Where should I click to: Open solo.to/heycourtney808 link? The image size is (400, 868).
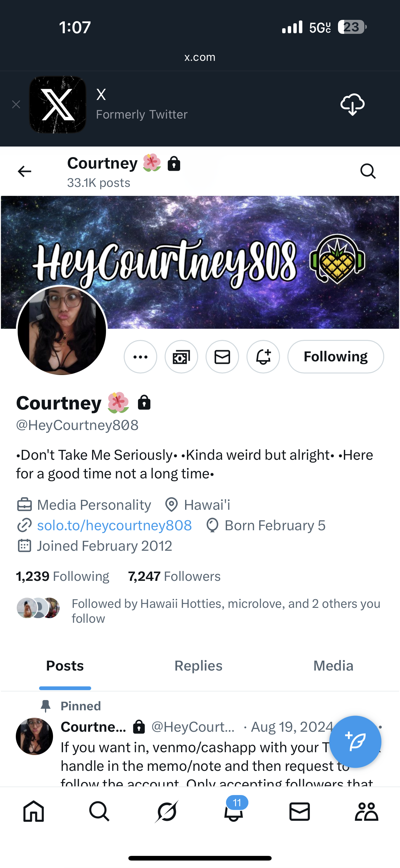click(114, 525)
